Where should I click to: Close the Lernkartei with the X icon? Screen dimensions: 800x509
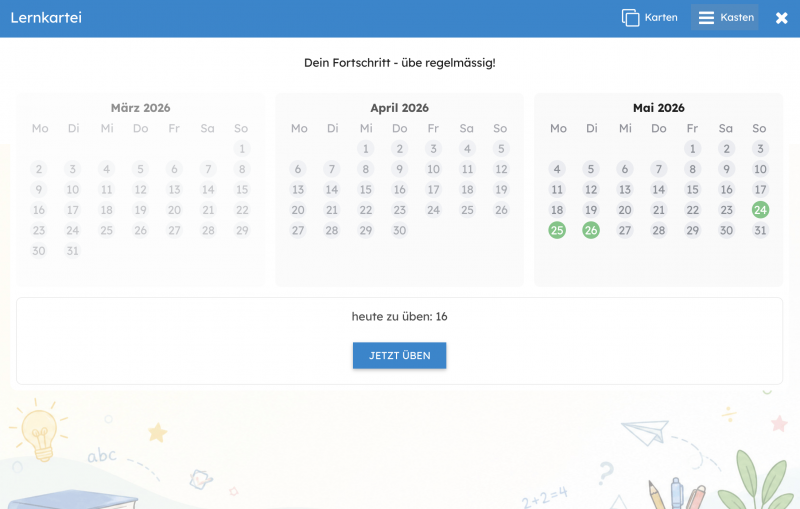[781, 18]
